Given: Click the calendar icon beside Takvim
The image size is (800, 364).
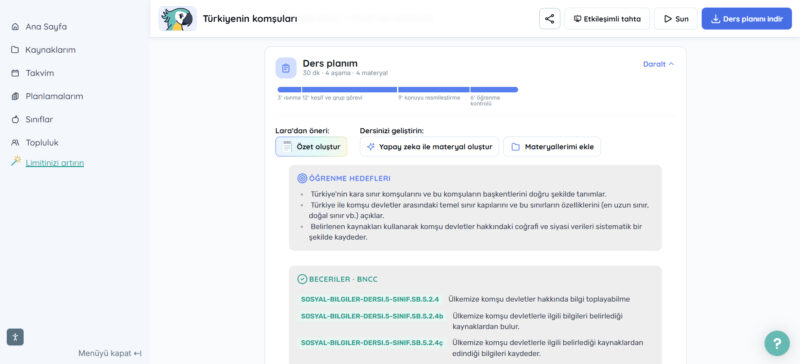Looking at the screenshot, I should coord(15,73).
